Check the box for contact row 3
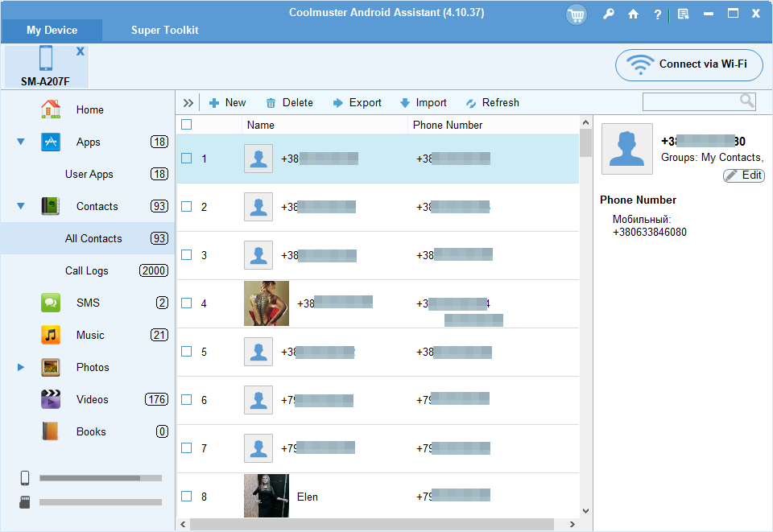This screenshot has width=773, height=532. 186,254
